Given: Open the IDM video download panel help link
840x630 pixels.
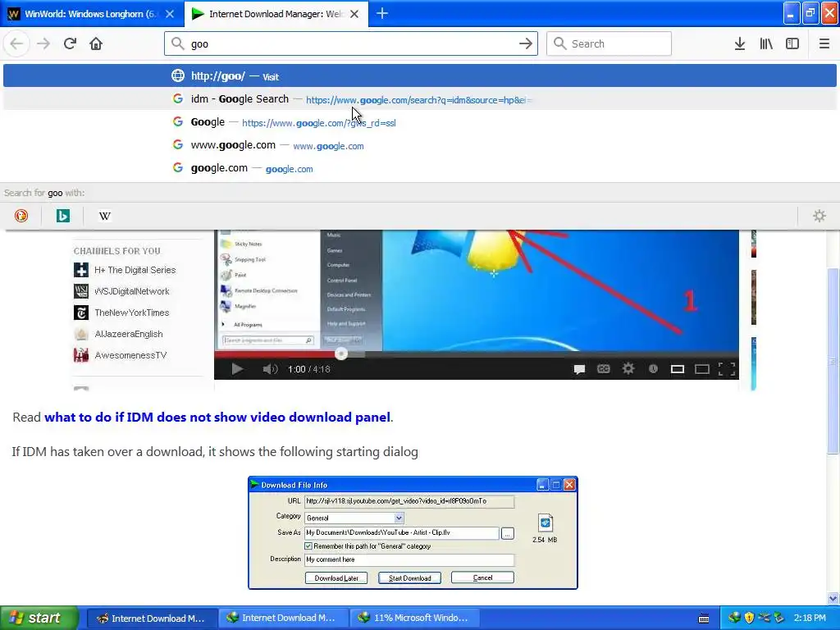Looking at the screenshot, I should [217, 418].
